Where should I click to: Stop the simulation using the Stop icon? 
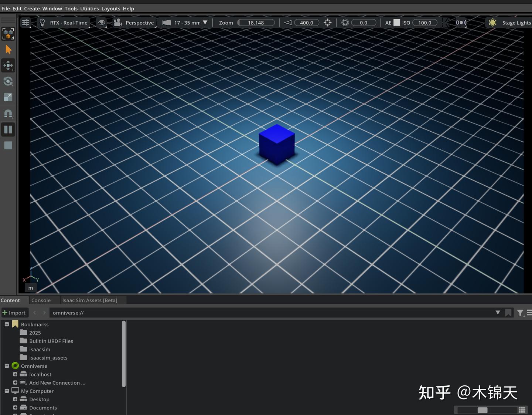pyautogui.click(x=8, y=145)
